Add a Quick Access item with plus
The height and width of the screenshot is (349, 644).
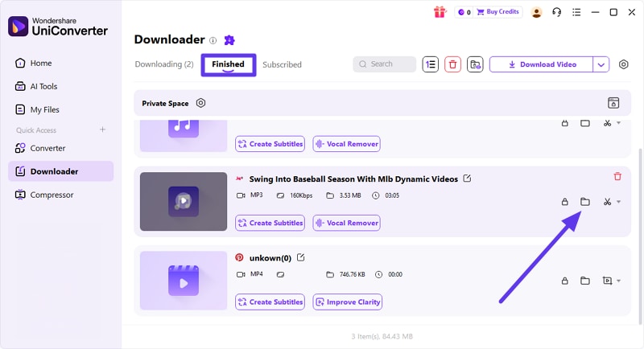coord(103,129)
